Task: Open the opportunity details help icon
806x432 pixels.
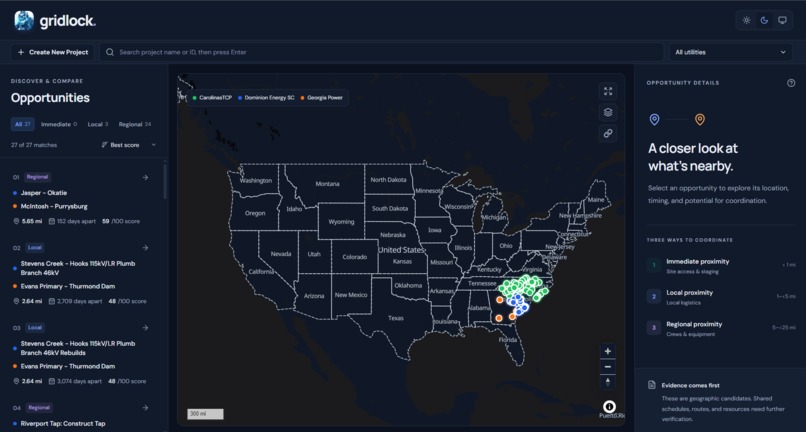Action: pos(791,83)
